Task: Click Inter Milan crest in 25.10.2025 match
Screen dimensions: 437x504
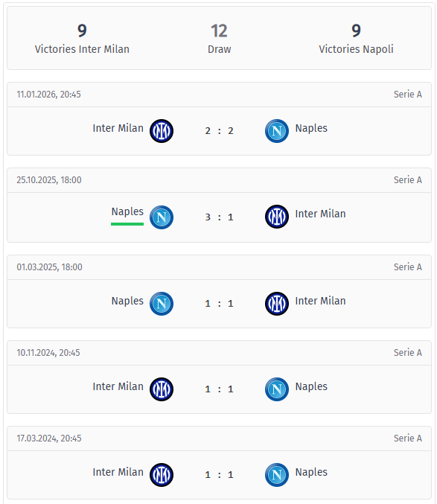Action: 277,217
